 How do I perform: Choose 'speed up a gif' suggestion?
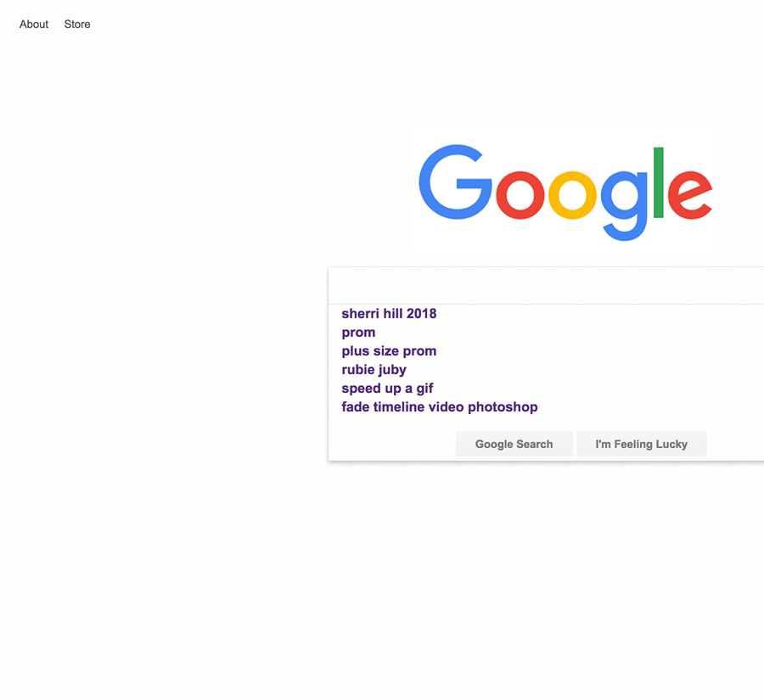point(387,389)
